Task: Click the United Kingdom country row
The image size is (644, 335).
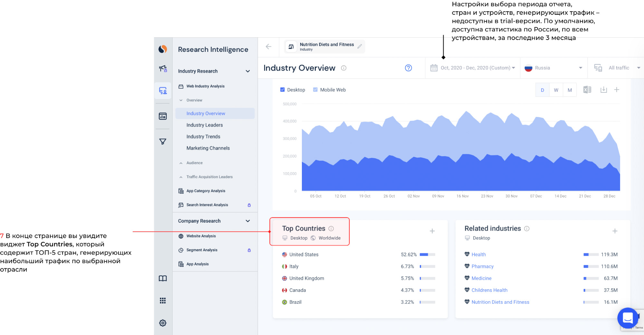Action: 359,278
